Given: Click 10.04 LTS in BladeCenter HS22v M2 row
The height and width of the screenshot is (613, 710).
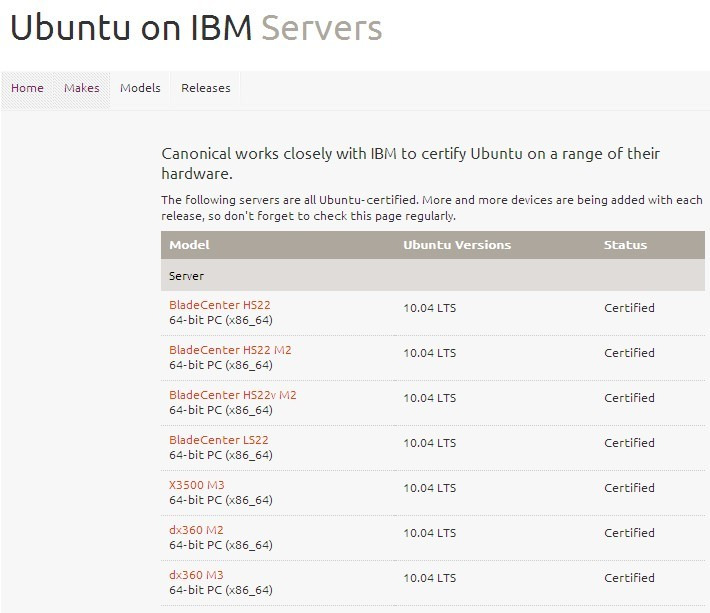Looking at the screenshot, I should [430, 398].
